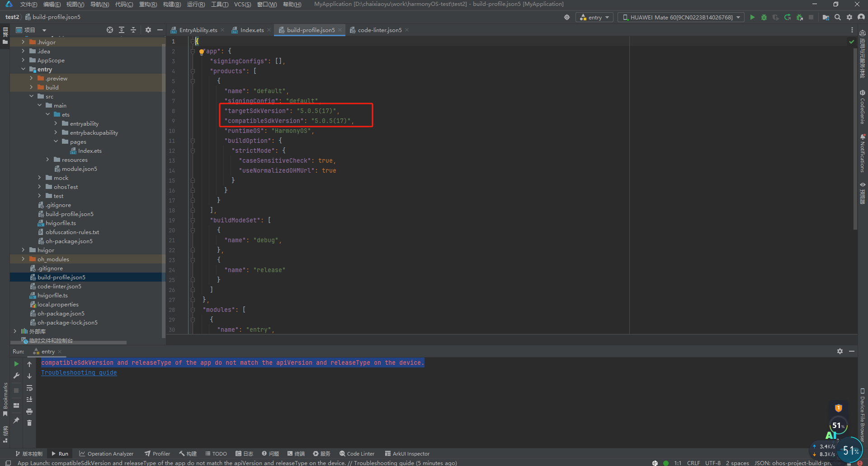Select the entry run configuration dropdown
The width and height of the screenshot is (868, 466).
[594, 17]
